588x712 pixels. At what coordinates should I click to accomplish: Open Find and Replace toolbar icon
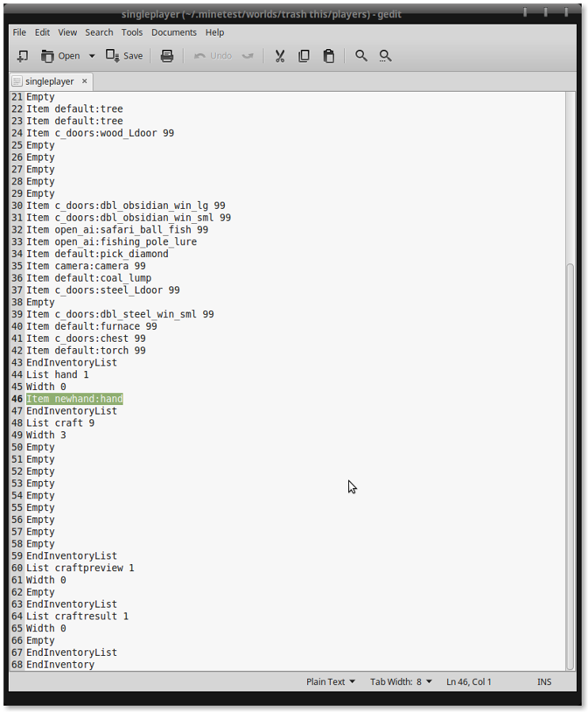385,56
